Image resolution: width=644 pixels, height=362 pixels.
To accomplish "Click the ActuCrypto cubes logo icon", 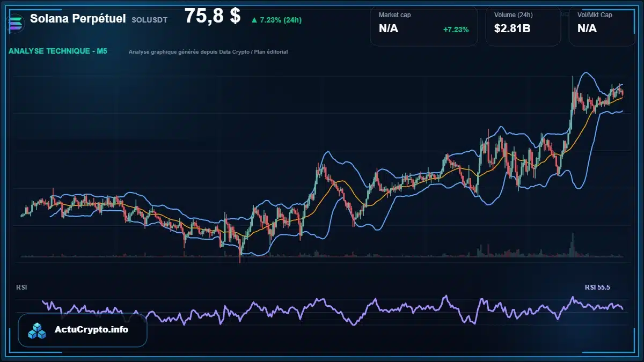I will [38, 331].
